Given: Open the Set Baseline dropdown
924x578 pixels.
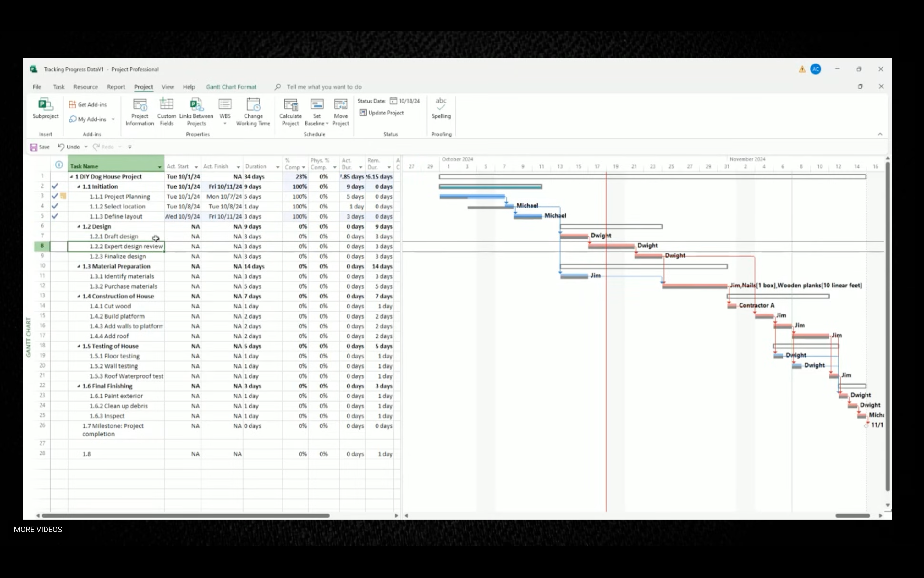Looking at the screenshot, I should [327, 124].
